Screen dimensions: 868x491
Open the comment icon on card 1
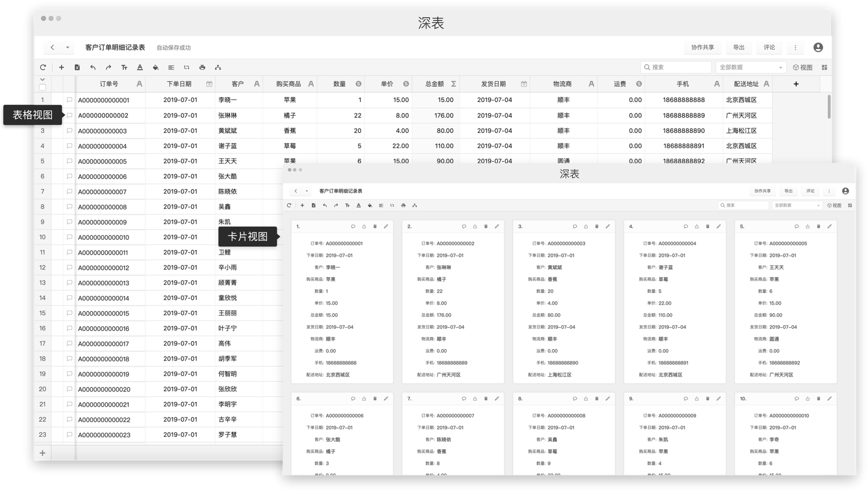[353, 226]
